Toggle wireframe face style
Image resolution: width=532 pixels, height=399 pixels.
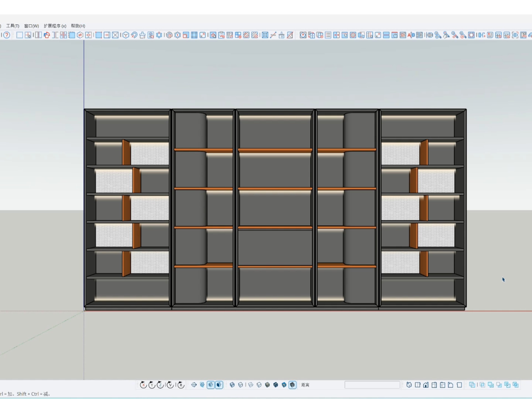[x=251, y=385]
